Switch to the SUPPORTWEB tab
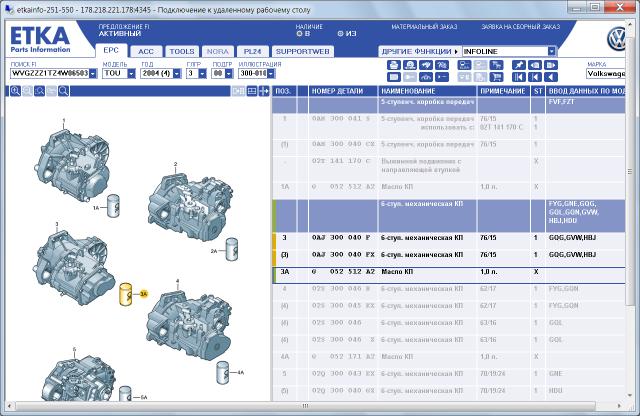Image resolution: width=640 pixels, height=416 pixels. coord(302,51)
